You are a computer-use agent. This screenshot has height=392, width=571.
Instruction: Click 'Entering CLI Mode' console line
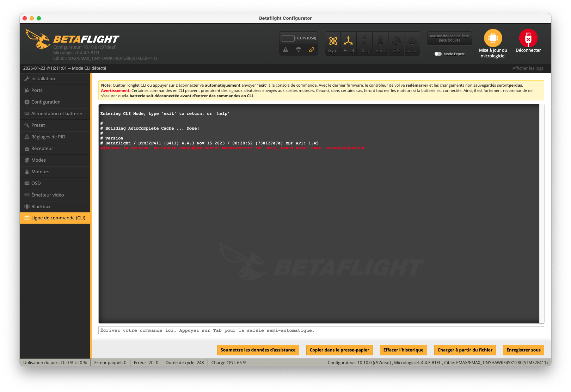(165, 114)
